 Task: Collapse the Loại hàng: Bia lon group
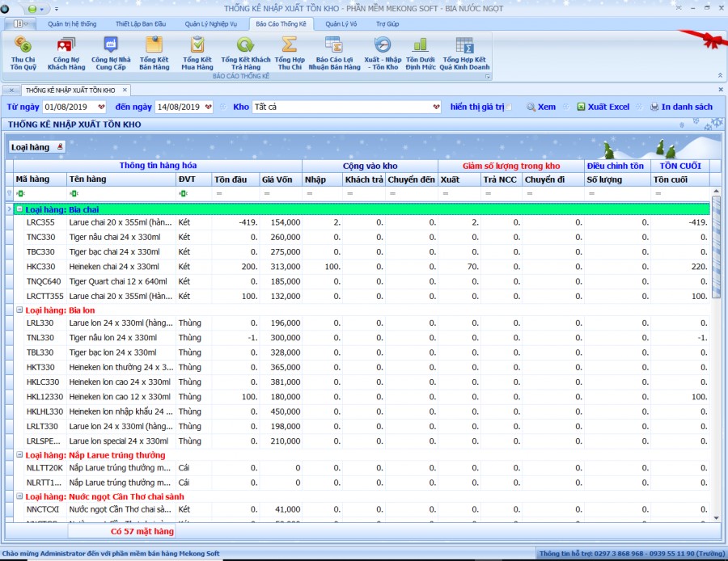point(19,310)
